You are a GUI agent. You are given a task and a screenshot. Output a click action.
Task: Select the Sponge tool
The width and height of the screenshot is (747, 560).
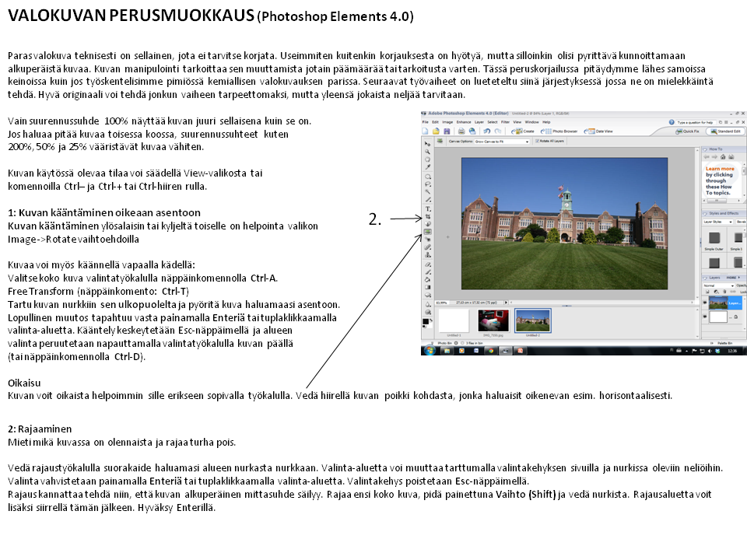click(x=428, y=313)
